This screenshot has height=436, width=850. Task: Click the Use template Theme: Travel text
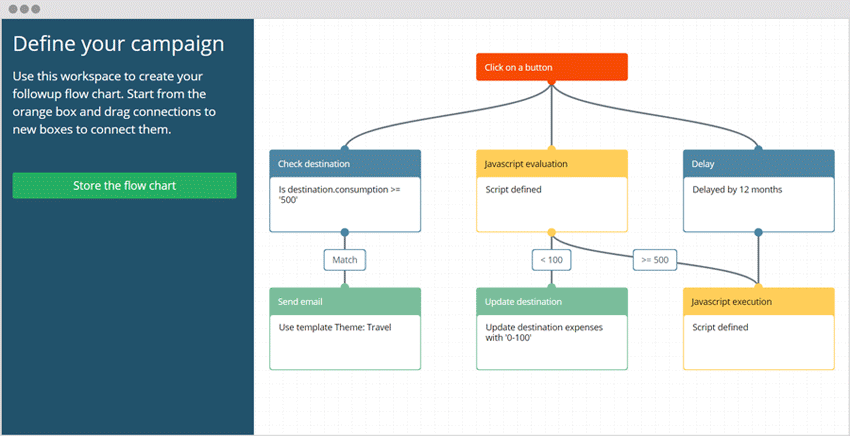click(x=328, y=327)
